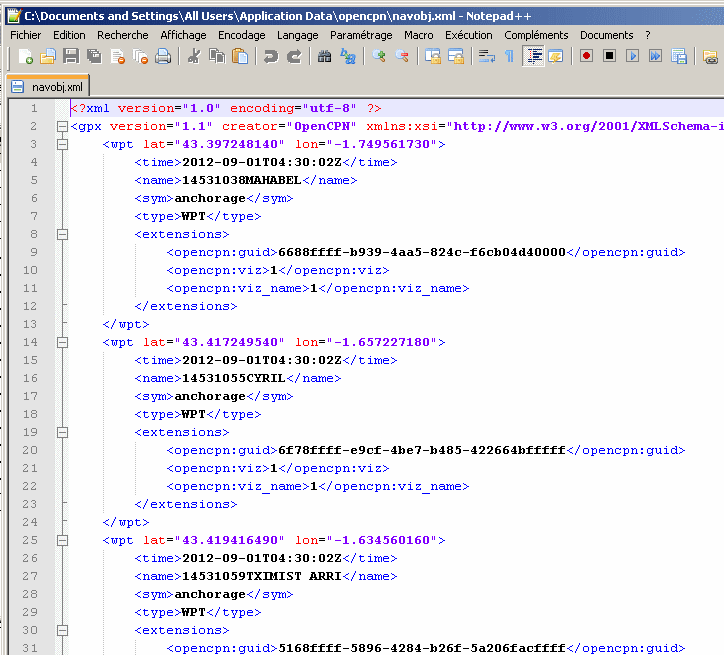Toggle the indent guide toolbar button
Screen dimensions: 724x655
pos(533,57)
